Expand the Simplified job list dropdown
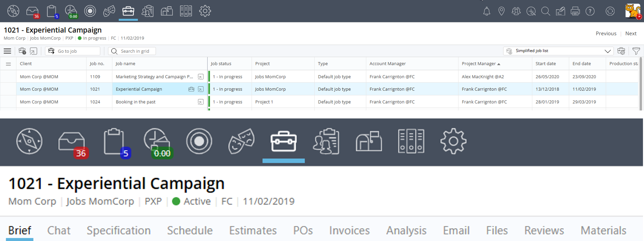The height and width of the screenshot is (241, 644). 608,51
